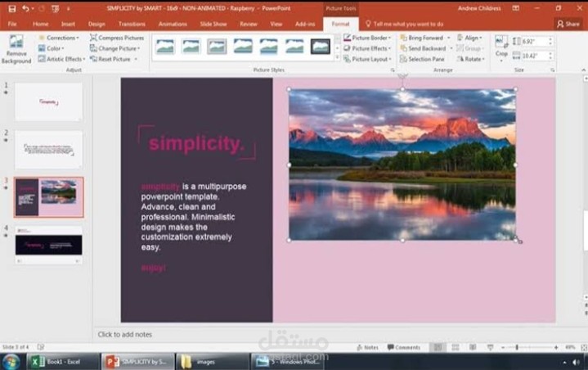The width and height of the screenshot is (588, 370).
Task: Open the Picture Layout dropdown
Action: pyautogui.click(x=367, y=59)
